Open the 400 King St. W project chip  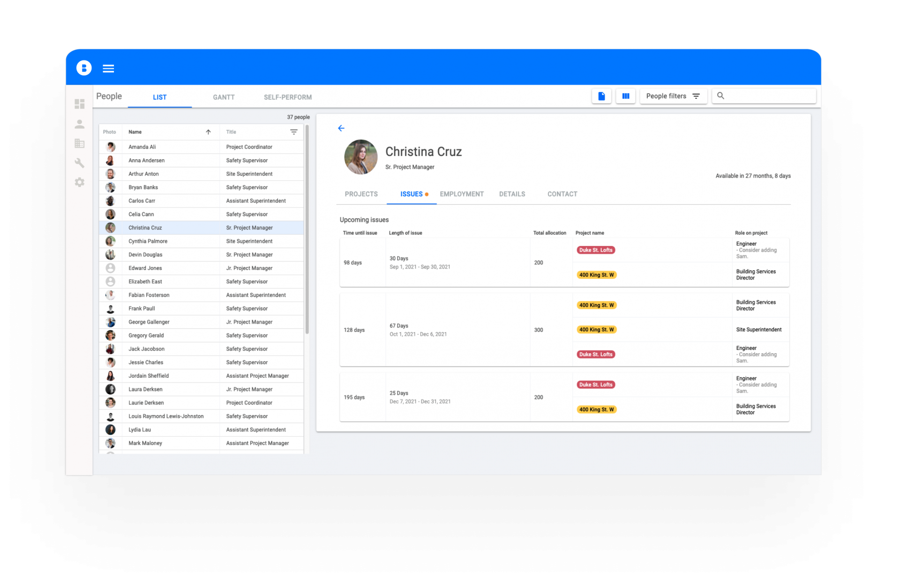point(596,275)
